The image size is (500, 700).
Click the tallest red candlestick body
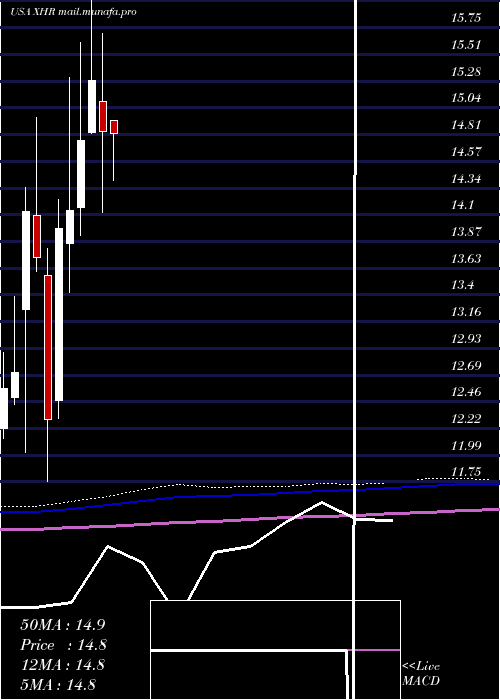click(x=48, y=347)
